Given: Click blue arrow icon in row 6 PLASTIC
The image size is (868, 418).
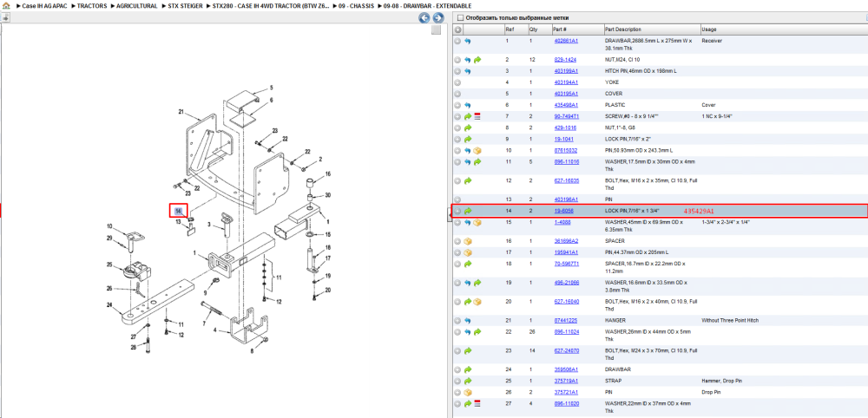Looking at the screenshot, I should pyautogui.click(x=468, y=105).
